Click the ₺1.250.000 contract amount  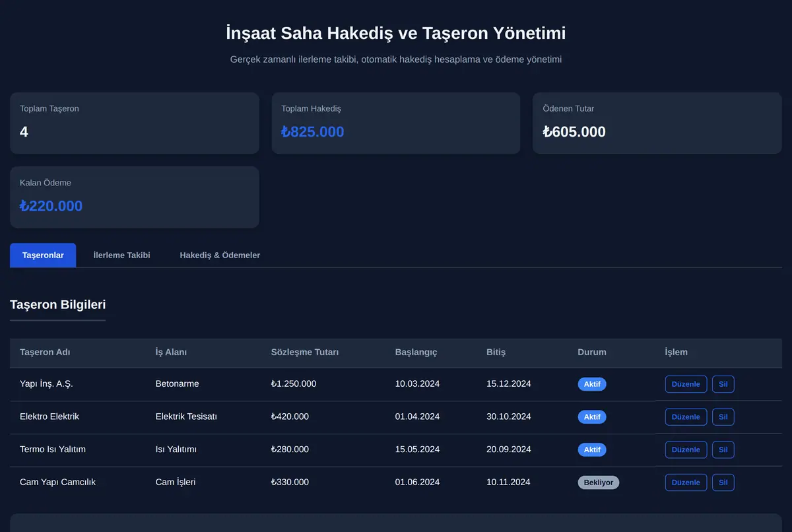294,384
